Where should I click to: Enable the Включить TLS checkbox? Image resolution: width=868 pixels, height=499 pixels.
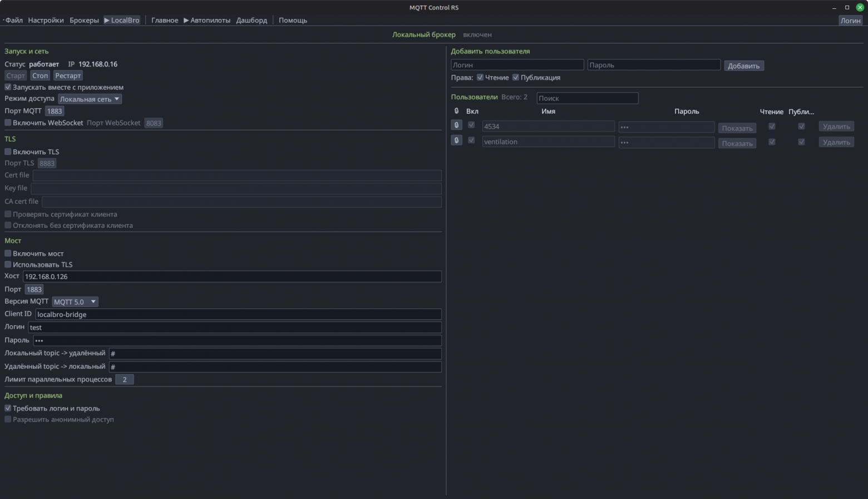(8, 151)
